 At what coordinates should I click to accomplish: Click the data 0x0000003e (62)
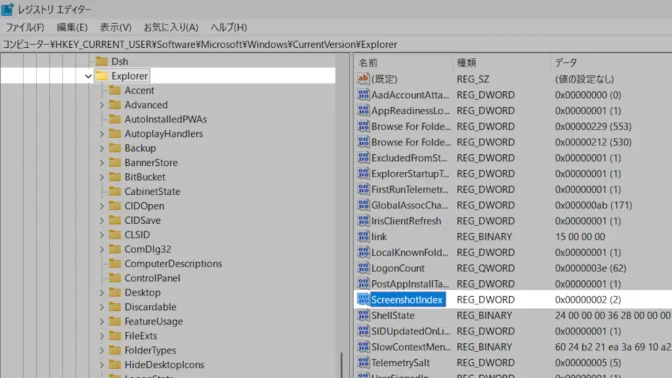click(591, 268)
